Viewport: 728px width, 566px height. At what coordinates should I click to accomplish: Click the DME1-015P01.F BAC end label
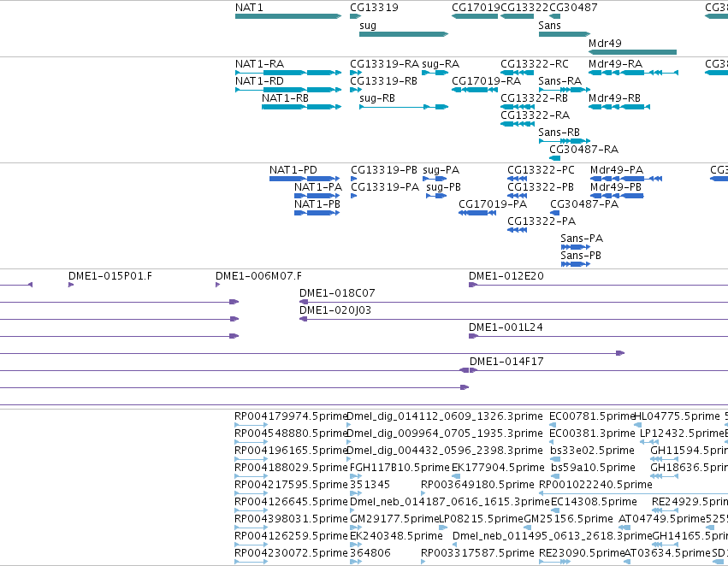(x=110, y=276)
